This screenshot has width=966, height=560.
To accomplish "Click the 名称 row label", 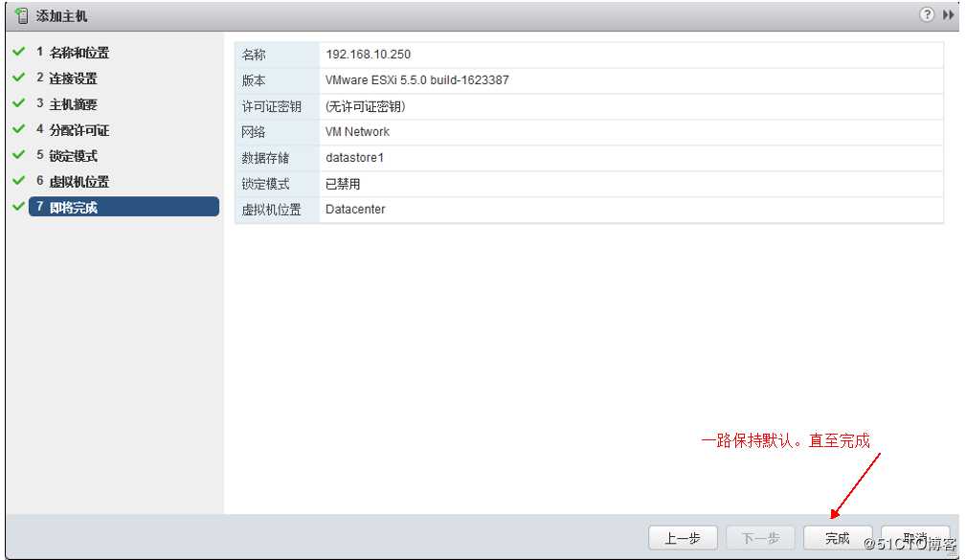I will [x=253, y=55].
